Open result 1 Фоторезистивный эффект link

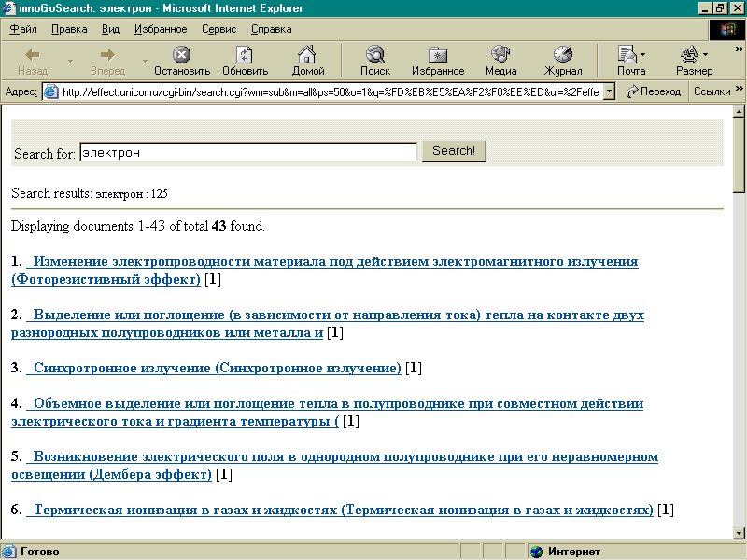coord(324,271)
